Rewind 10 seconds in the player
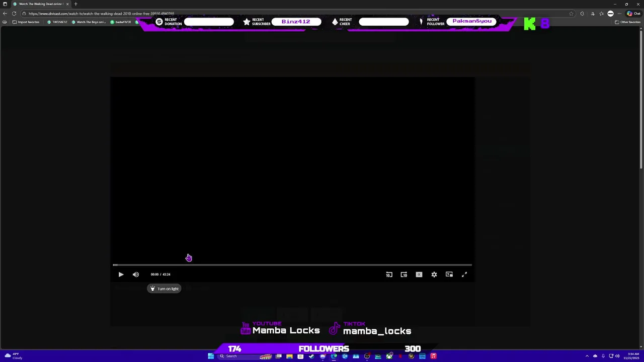This screenshot has width=644, height=362. pyautogui.click(x=389, y=275)
